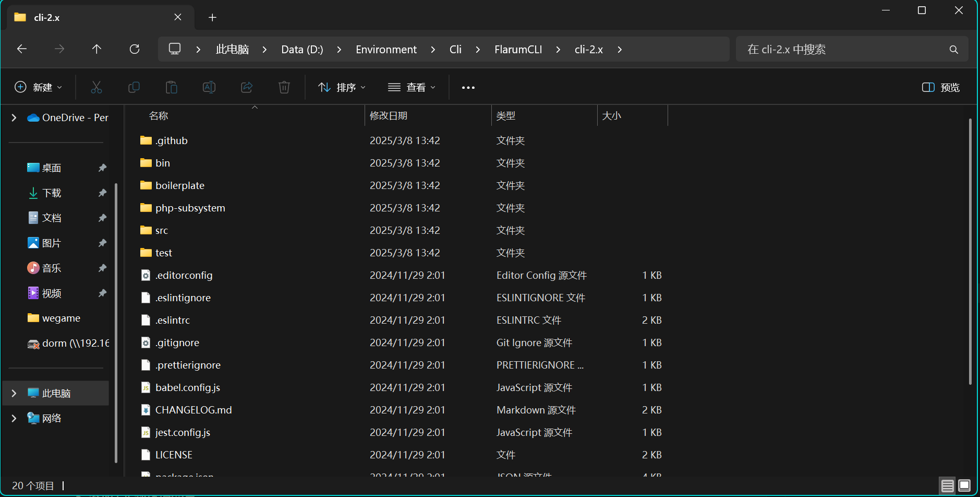Expand the OneDrive tree node
Image resolution: width=980 pixels, height=497 pixels.
(x=14, y=118)
